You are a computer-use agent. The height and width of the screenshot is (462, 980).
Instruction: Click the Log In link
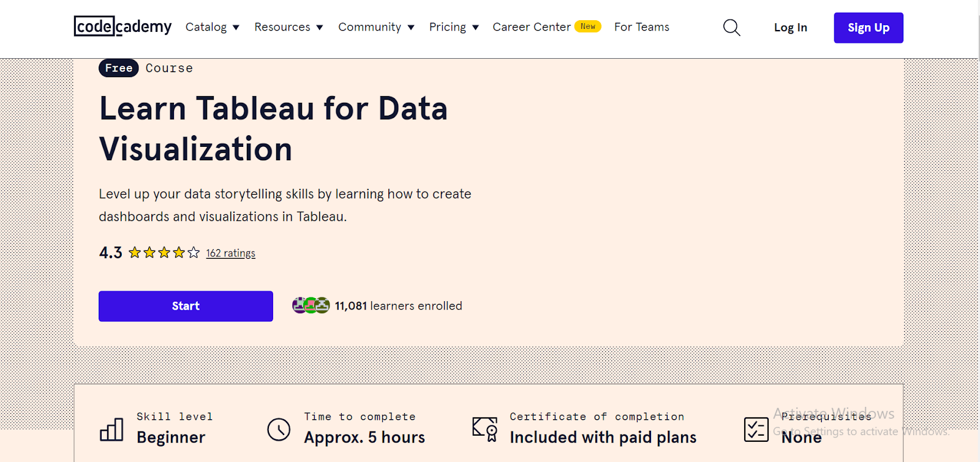pyautogui.click(x=790, y=28)
